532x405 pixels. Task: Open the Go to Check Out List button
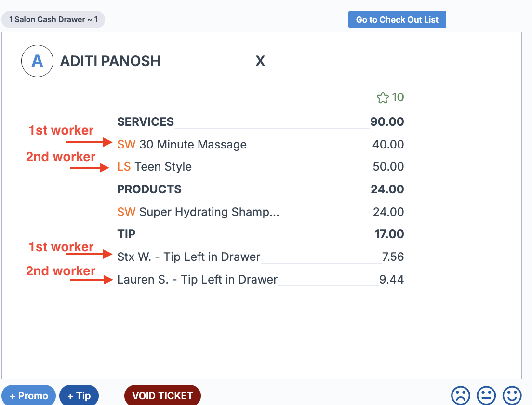[397, 20]
